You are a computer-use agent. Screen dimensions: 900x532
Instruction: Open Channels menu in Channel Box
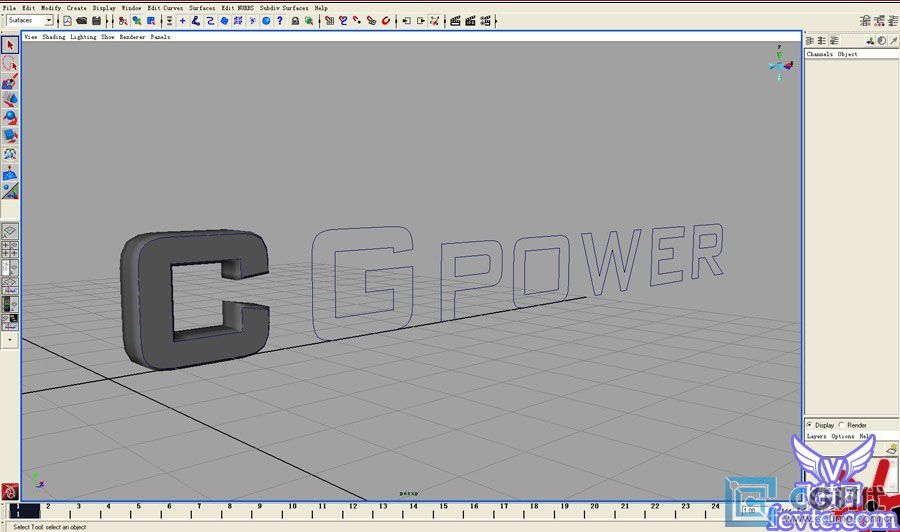[x=820, y=54]
